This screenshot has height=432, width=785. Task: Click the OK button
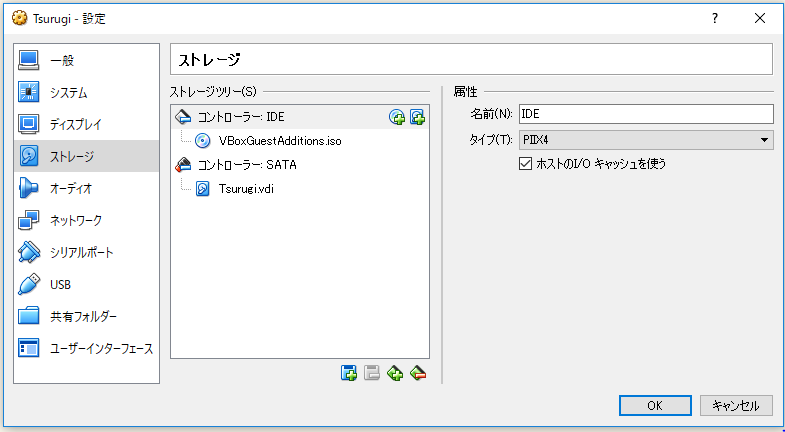tap(655, 405)
